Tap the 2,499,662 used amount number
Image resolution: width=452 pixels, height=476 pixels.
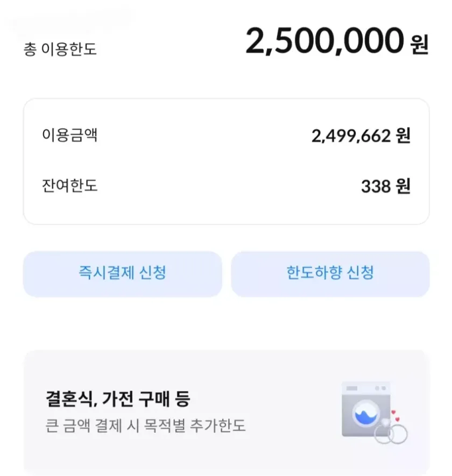point(350,136)
